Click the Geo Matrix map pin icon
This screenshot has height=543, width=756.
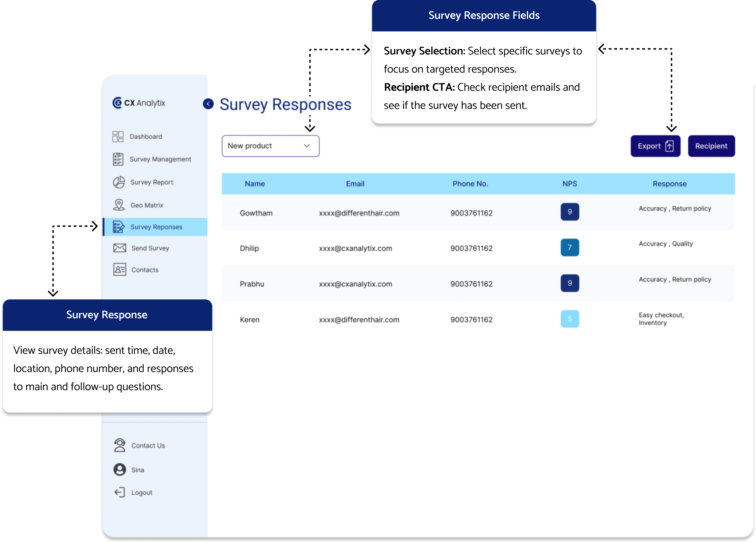pos(119,205)
